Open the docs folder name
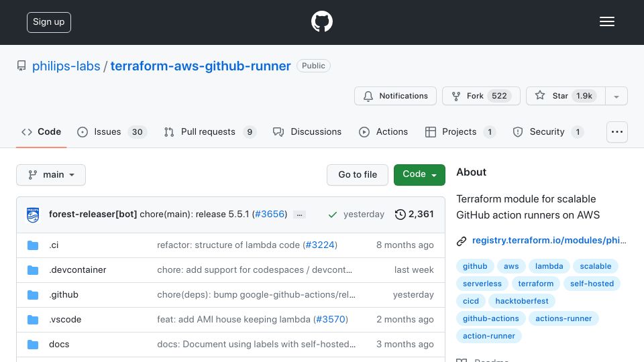This screenshot has width=644, height=362. (59, 344)
